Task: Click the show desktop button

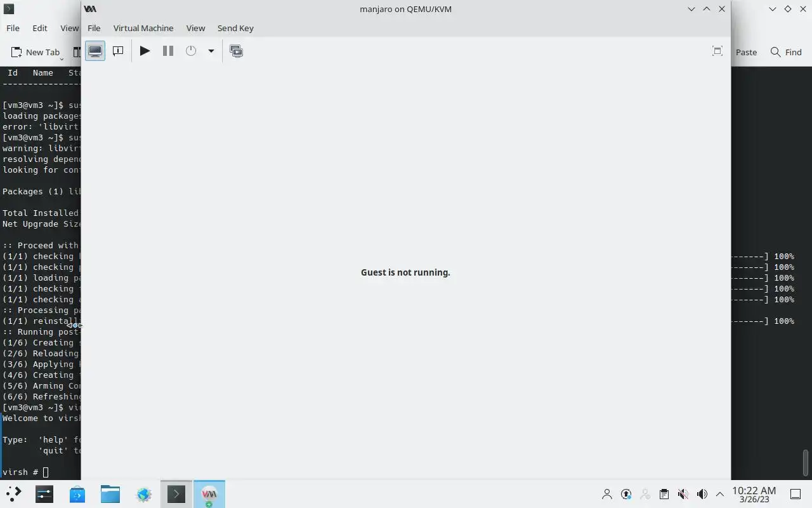Action: coord(796,494)
